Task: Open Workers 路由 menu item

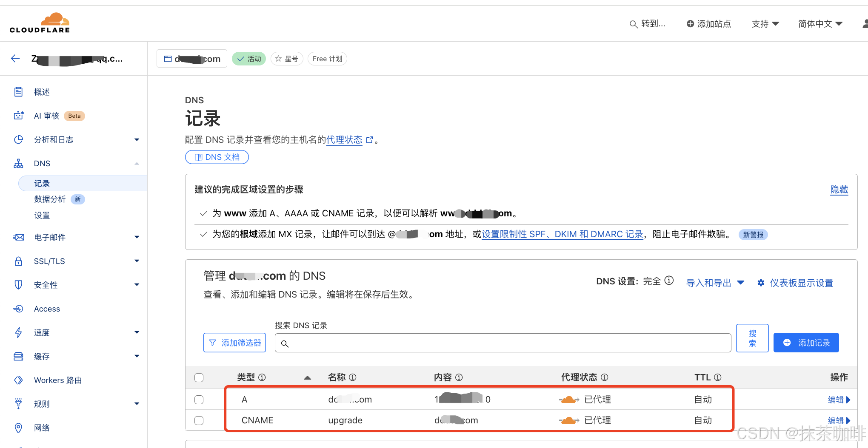Action: tap(58, 380)
